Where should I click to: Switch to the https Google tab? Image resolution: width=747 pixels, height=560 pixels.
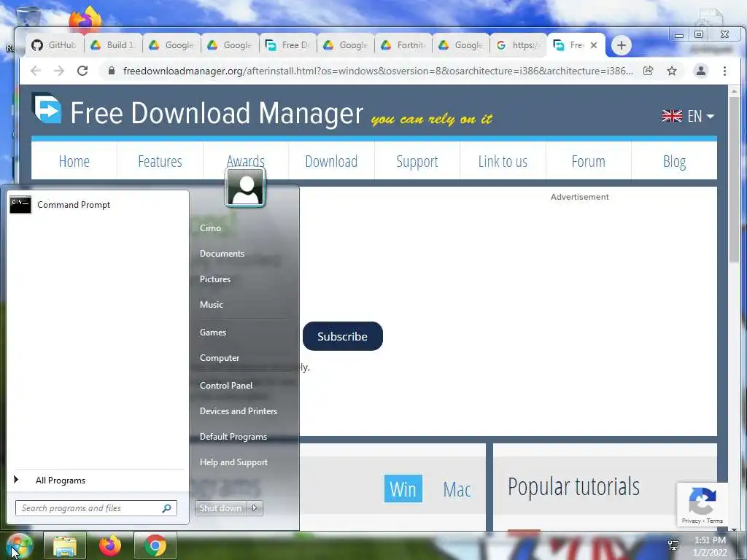tap(519, 45)
